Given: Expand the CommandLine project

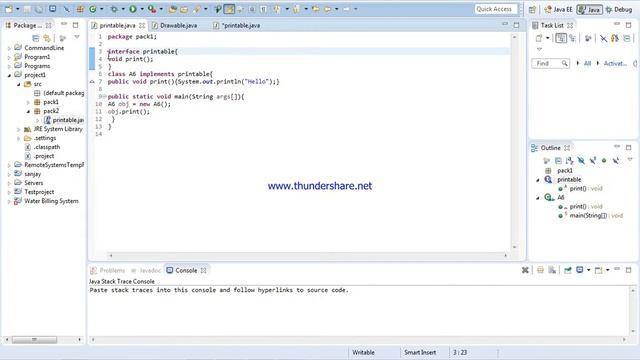Looking at the screenshot, I should [9, 48].
